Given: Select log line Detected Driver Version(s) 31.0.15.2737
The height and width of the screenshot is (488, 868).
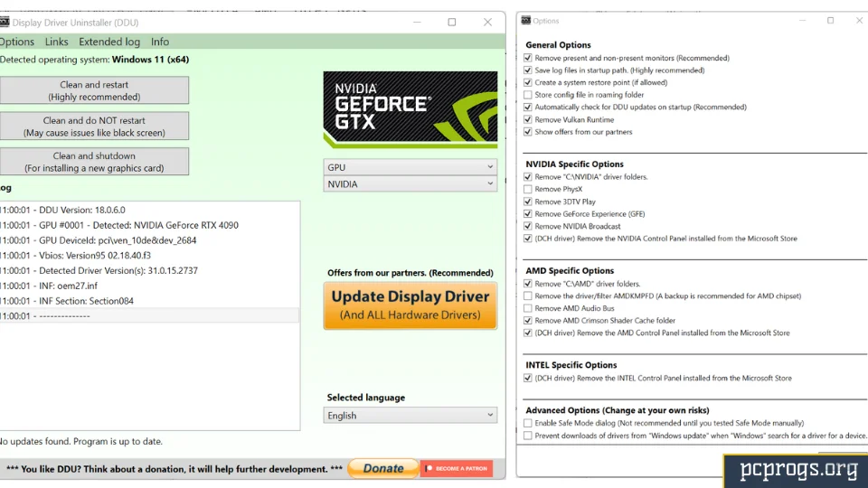Looking at the screenshot, I should [149, 270].
